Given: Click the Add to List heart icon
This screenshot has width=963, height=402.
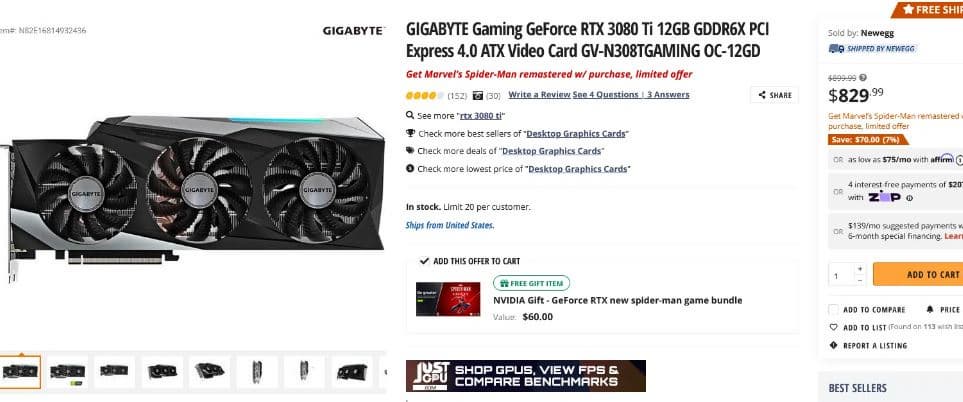Looking at the screenshot, I should click(x=833, y=327).
